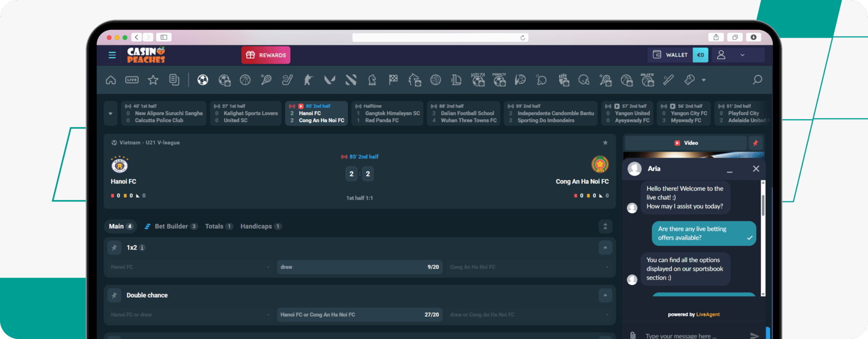Select the Valorant esports icon

click(x=330, y=80)
